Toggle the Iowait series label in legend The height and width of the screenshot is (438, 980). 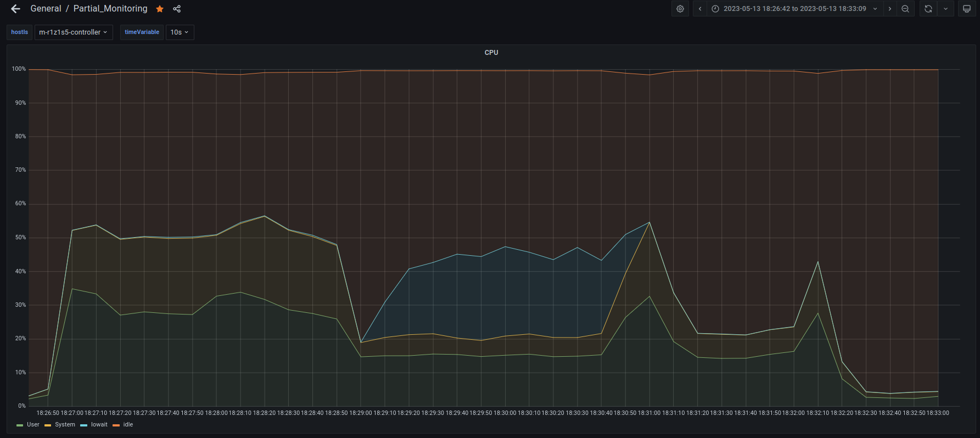(99, 425)
